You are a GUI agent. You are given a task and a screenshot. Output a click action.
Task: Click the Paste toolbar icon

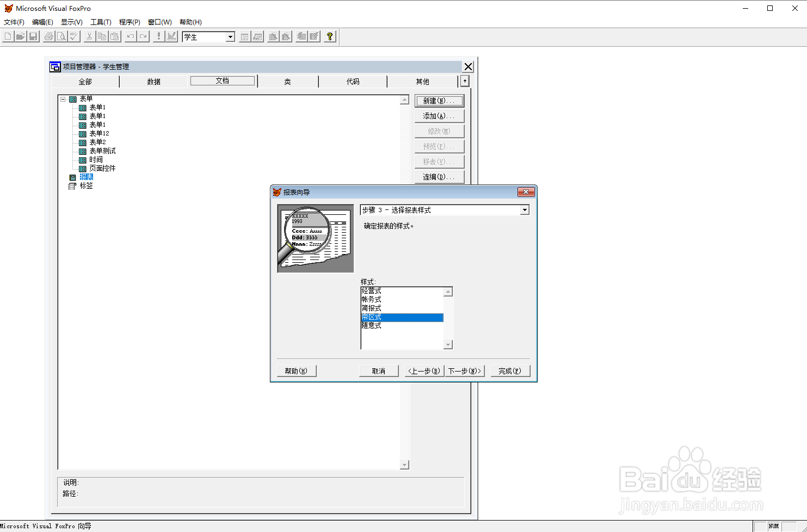point(115,36)
